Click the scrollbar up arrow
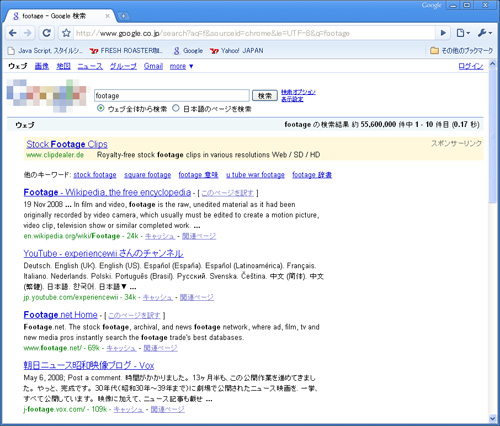The image size is (500, 426). coord(492,64)
